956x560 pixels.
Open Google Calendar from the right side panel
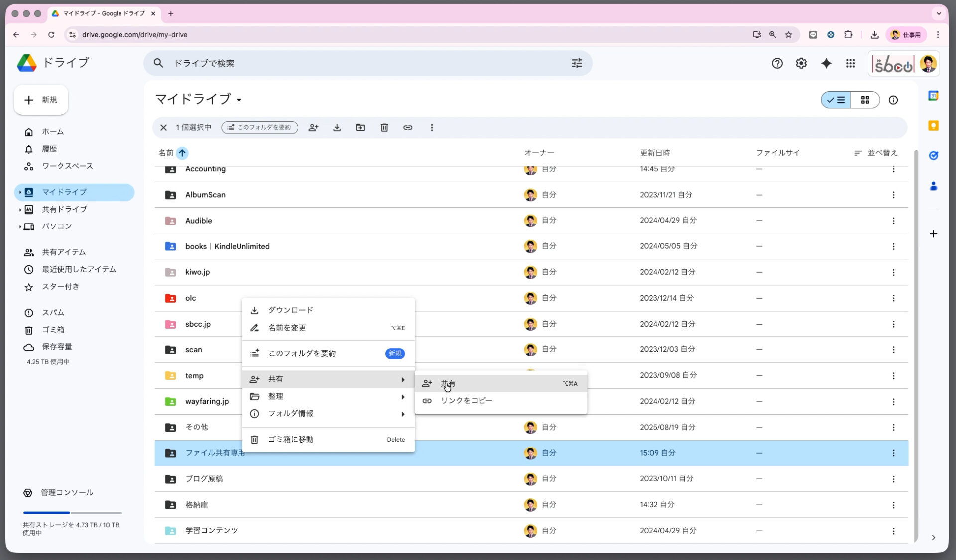[934, 94]
